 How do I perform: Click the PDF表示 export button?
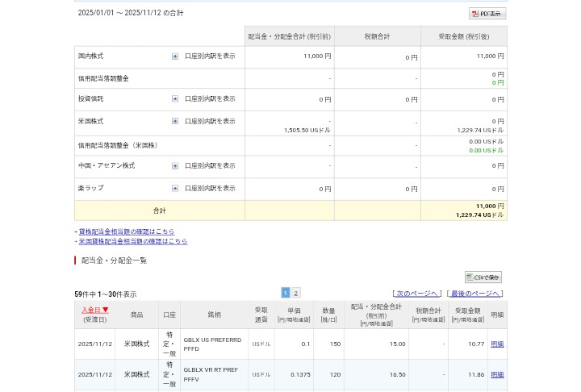tap(487, 14)
